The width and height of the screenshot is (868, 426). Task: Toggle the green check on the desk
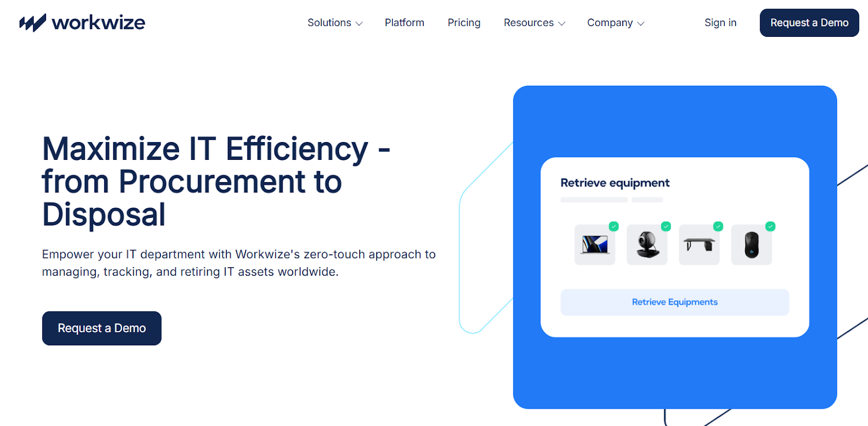click(718, 227)
